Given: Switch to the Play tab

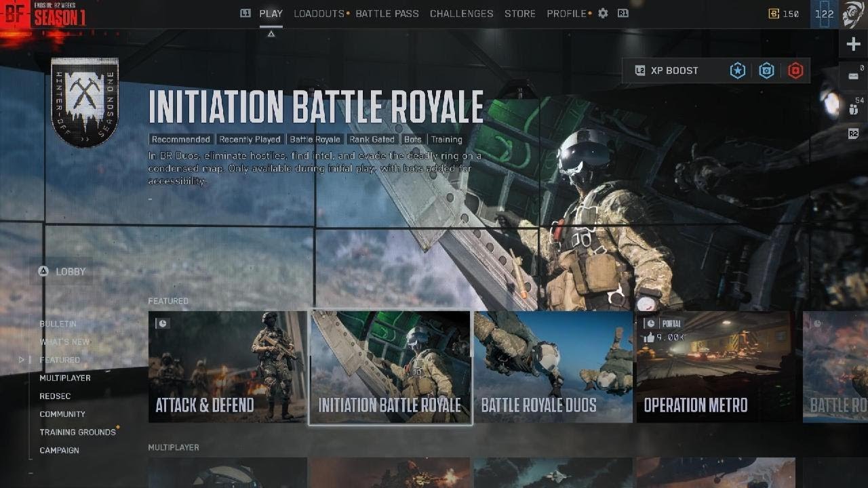Looking at the screenshot, I should (271, 14).
